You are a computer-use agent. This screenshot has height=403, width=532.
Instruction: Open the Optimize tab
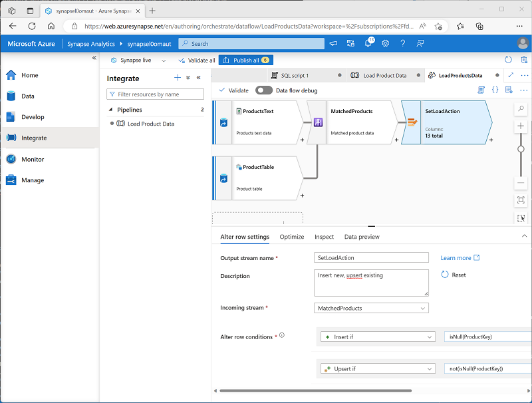(292, 237)
